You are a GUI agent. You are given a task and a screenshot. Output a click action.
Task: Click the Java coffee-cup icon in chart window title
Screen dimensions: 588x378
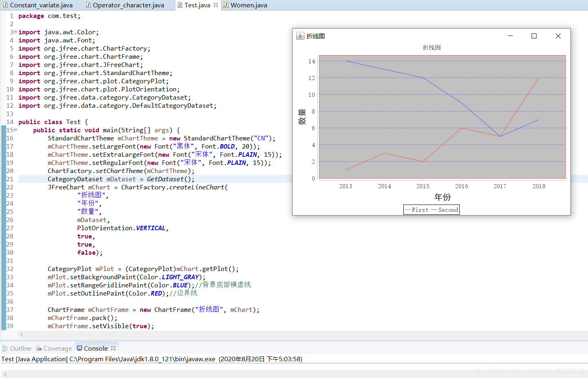[300, 36]
